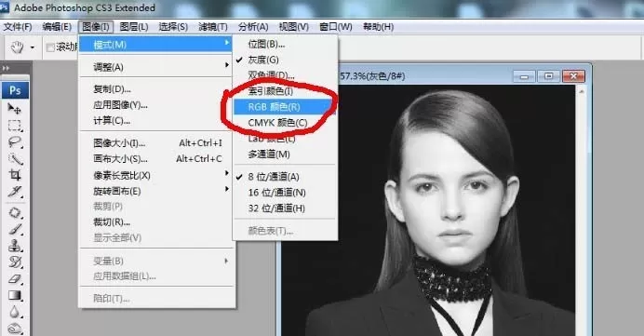The image size is (644, 336).
Task: Expand the 模式(M) submenu entry
Action: [155, 45]
